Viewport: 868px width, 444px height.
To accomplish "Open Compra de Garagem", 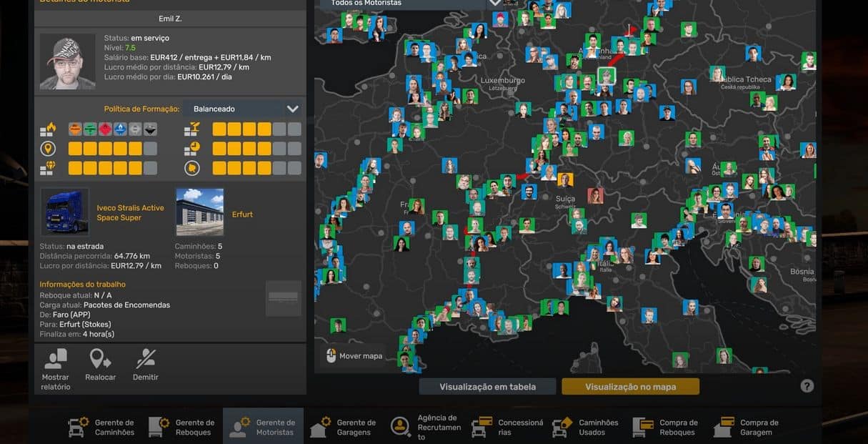I will [748, 427].
